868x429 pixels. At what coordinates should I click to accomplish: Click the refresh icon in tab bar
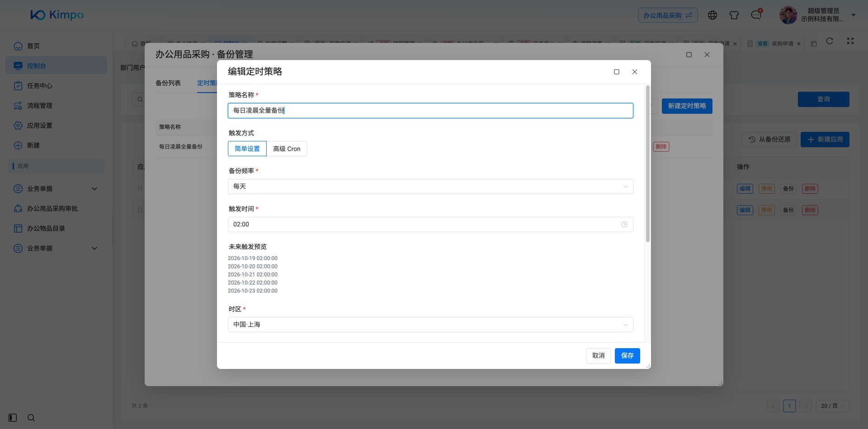tap(830, 41)
